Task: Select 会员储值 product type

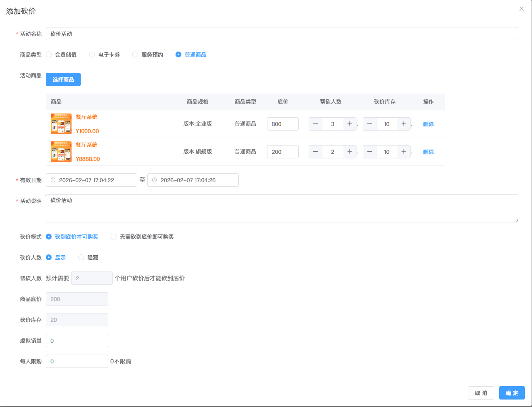Action: 61,54
